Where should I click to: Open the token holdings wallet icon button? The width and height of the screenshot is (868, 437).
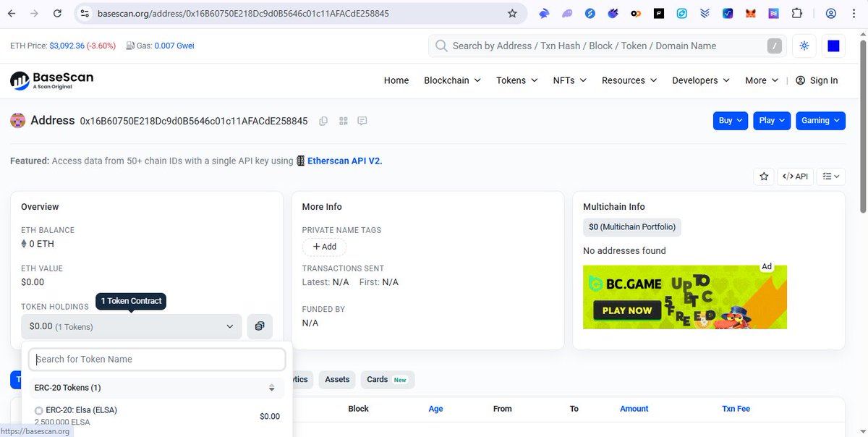(x=260, y=326)
